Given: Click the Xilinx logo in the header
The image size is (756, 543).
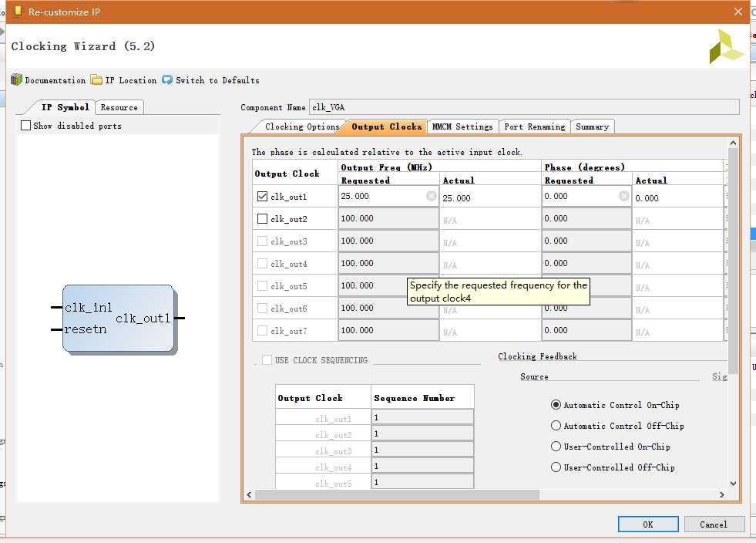Looking at the screenshot, I should [x=726, y=46].
